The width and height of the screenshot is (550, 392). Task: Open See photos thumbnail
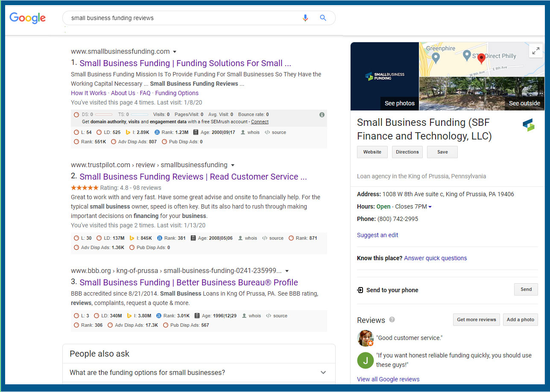pos(385,76)
